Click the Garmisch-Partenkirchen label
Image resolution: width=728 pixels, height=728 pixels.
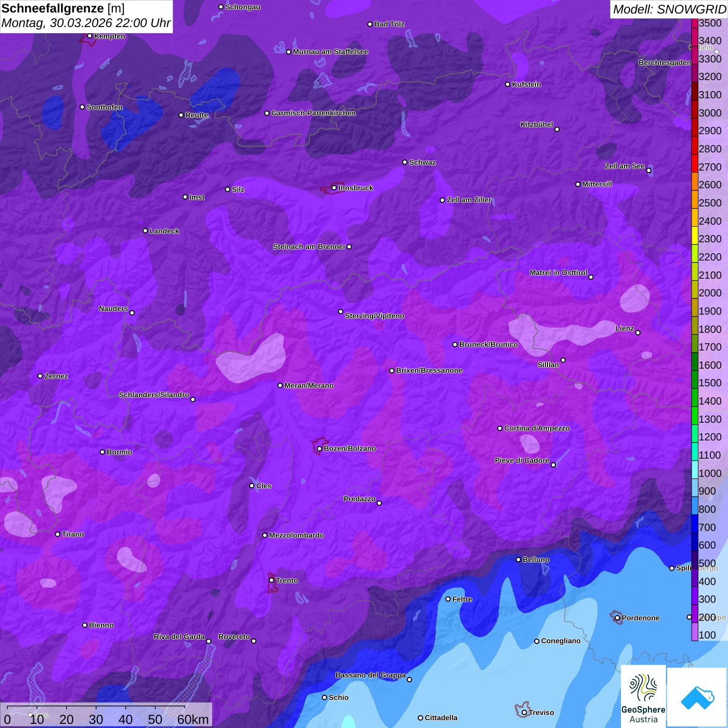pyautogui.click(x=314, y=113)
